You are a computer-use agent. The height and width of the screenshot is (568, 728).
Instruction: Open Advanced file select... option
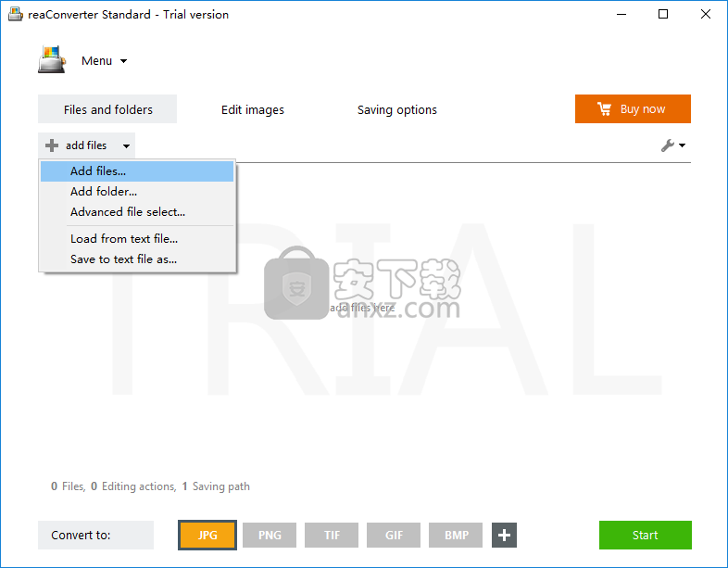137,212
